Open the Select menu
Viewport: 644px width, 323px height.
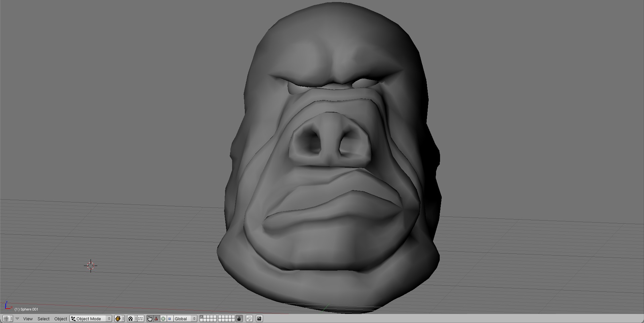[x=44, y=319]
